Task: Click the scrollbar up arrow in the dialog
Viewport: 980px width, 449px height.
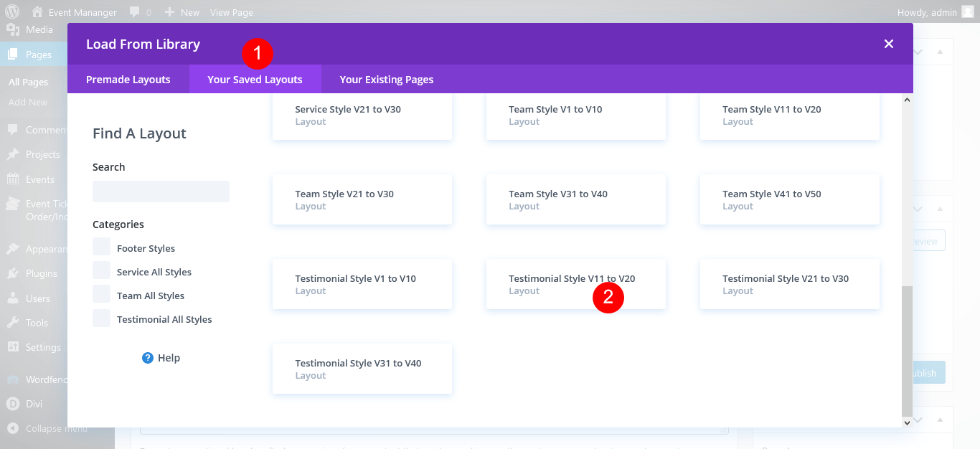Action: (908, 100)
